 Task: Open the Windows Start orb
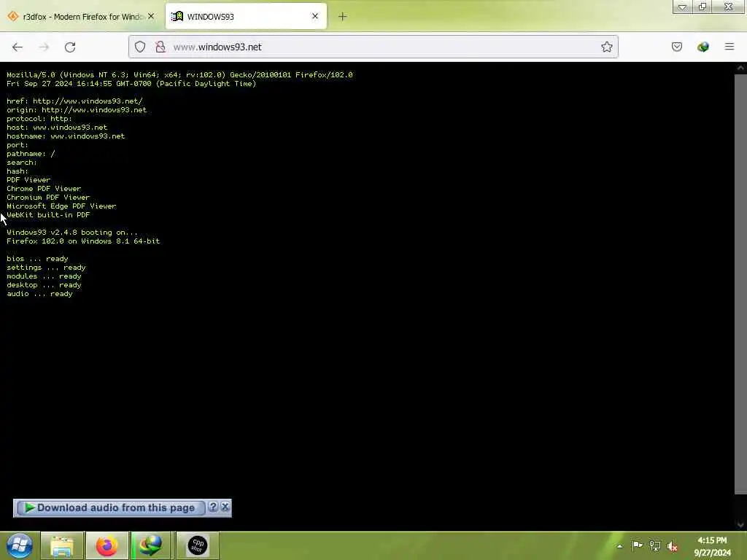pyautogui.click(x=19, y=545)
